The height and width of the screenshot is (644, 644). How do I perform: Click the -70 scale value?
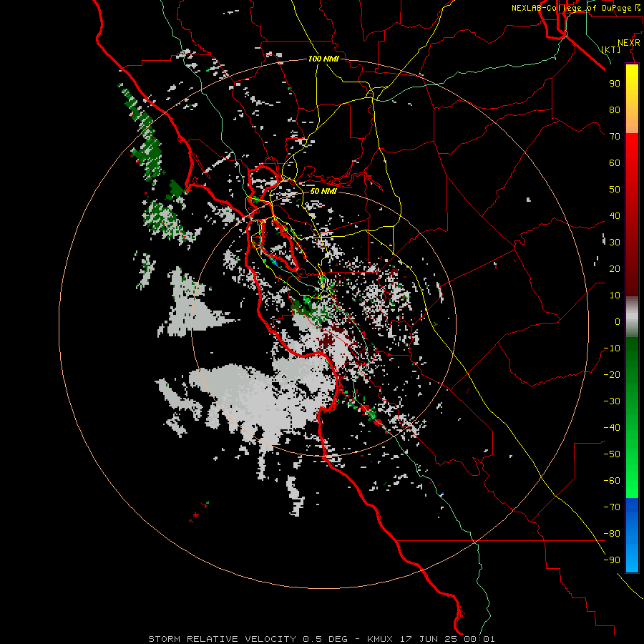(612, 507)
